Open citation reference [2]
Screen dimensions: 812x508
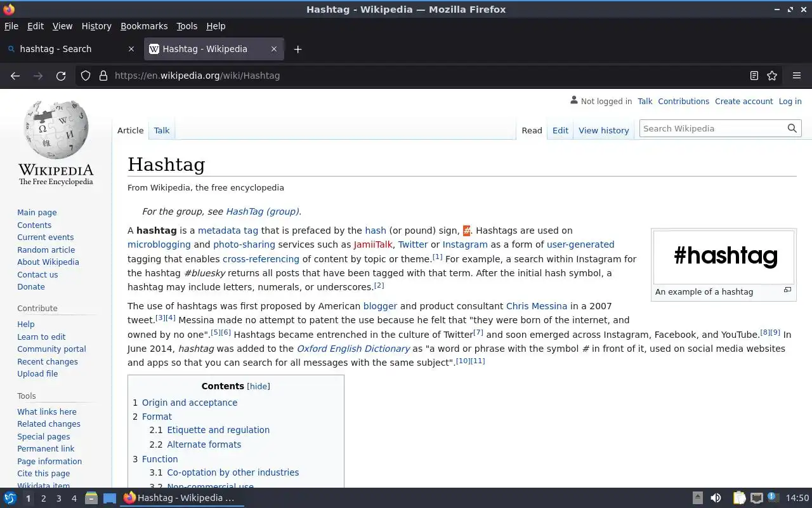click(379, 285)
